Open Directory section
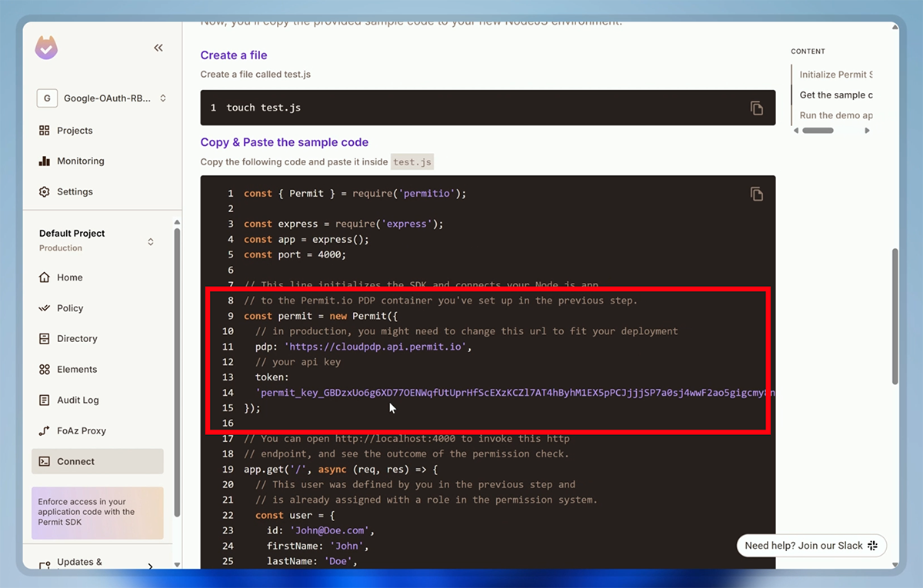 click(77, 339)
